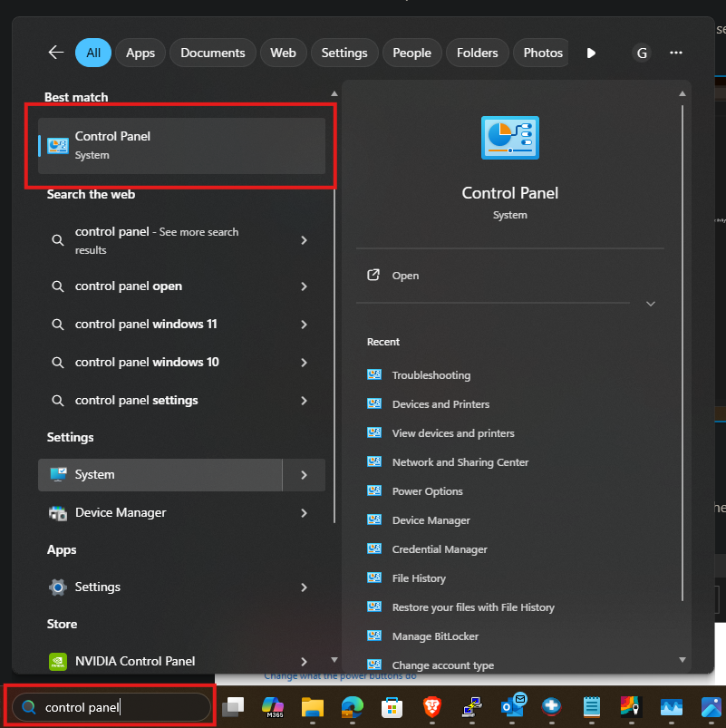The image size is (726, 728).
Task: Open Outlook from the taskbar
Action: point(513,705)
